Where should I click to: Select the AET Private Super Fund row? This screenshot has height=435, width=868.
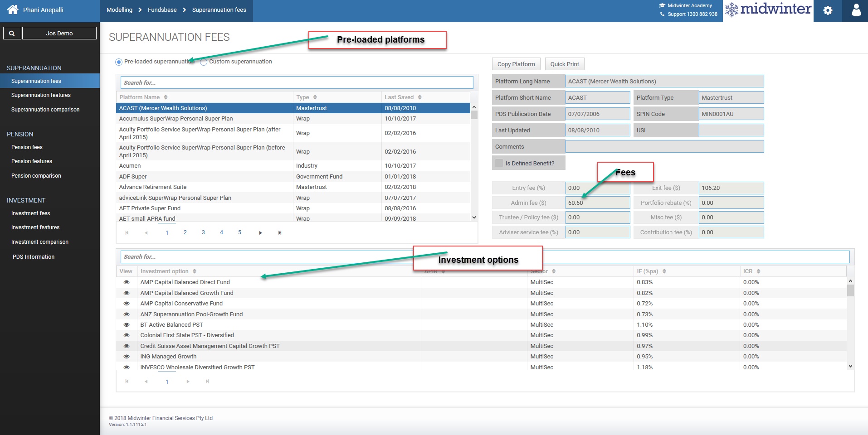point(293,208)
